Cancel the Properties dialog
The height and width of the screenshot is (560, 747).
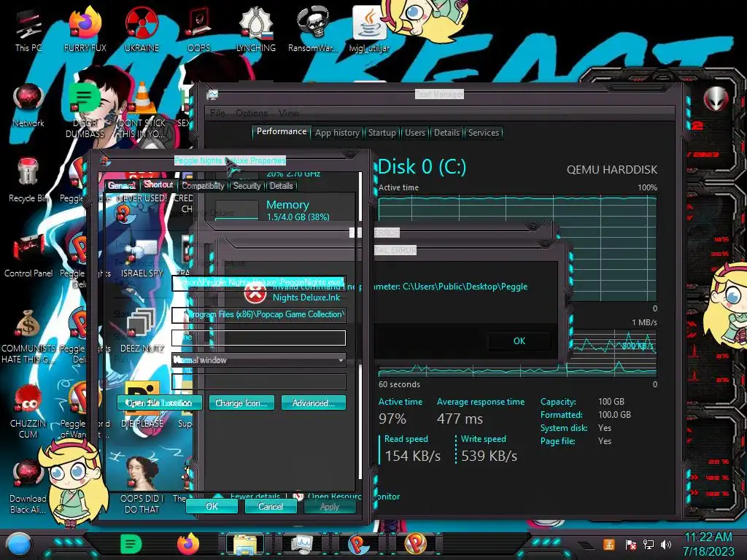pos(271,506)
